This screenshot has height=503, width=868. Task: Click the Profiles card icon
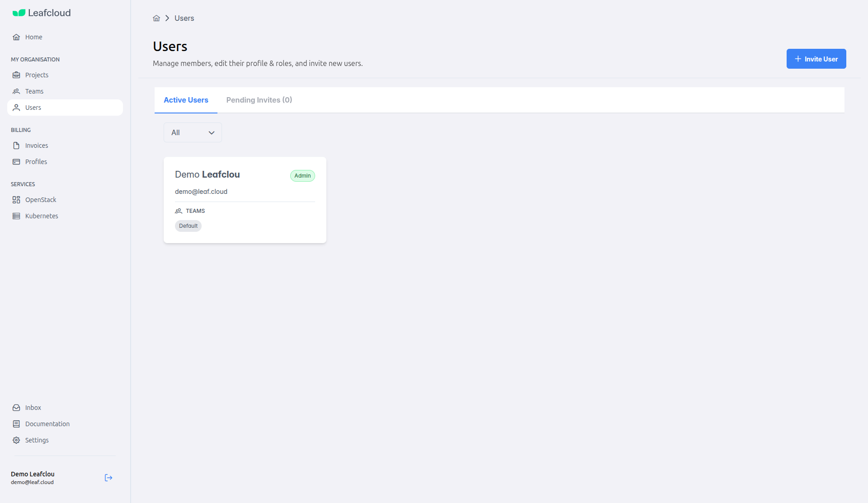click(x=16, y=162)
